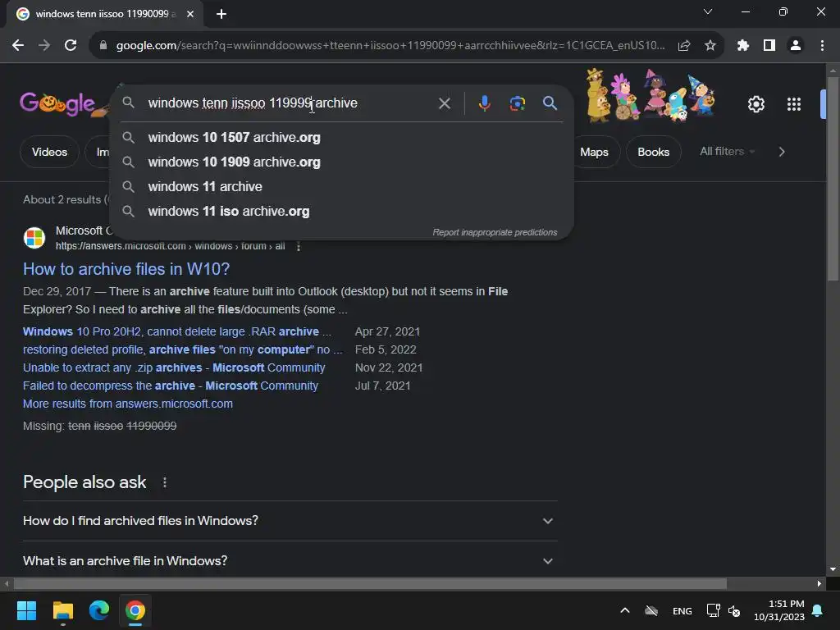
Task: Click into the Google search field
Action: 290,103
